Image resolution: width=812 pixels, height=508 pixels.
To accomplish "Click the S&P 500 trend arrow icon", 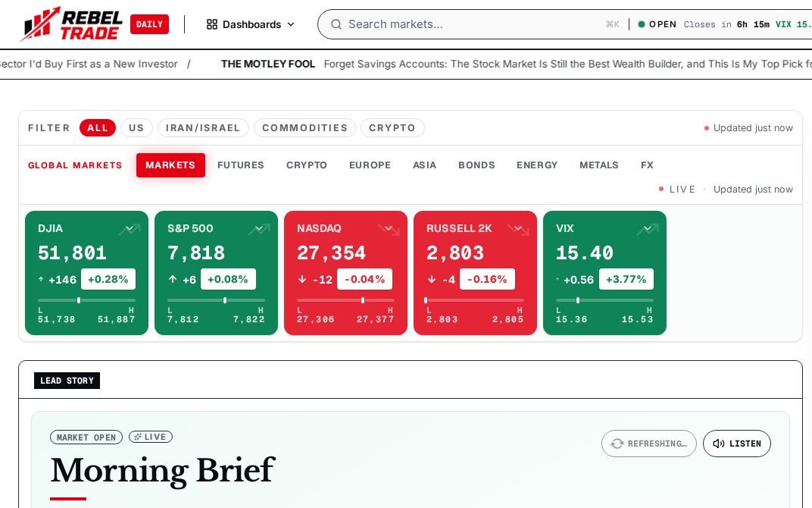I will (x=259, y=229).
